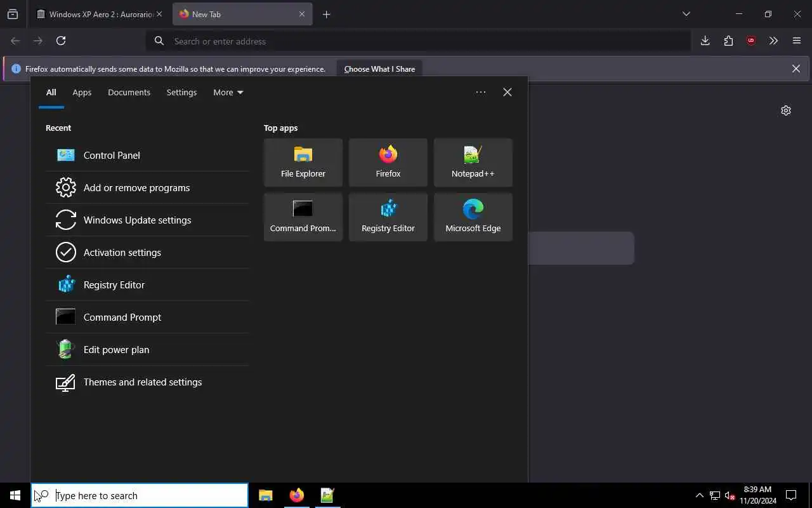Select the Documents search tab
Image resolution: width=812 pixels, height=508 pixels.
pos(129,92)
